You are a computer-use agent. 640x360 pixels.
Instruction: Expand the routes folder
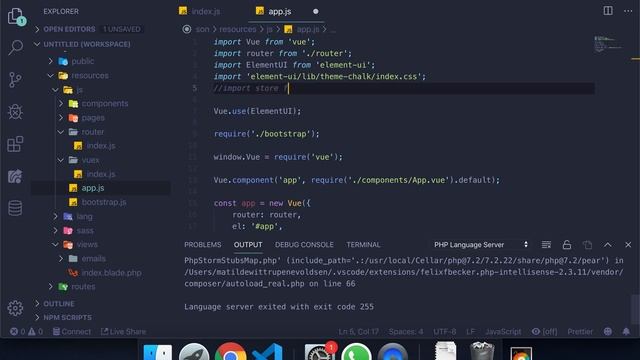coord(83,287)
